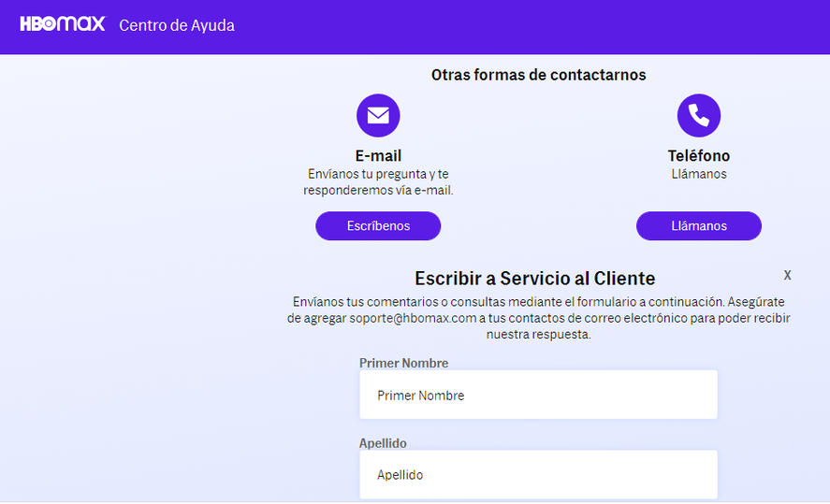Click the E-mail heading text
The height and width of the screenshot is (504, 830).
tap(378, 155)
